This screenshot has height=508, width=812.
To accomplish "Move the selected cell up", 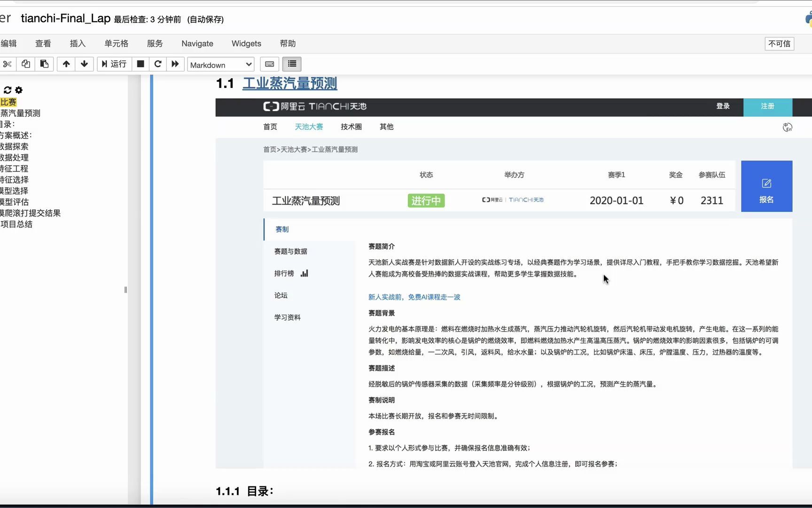I will (x=66, y=64).
